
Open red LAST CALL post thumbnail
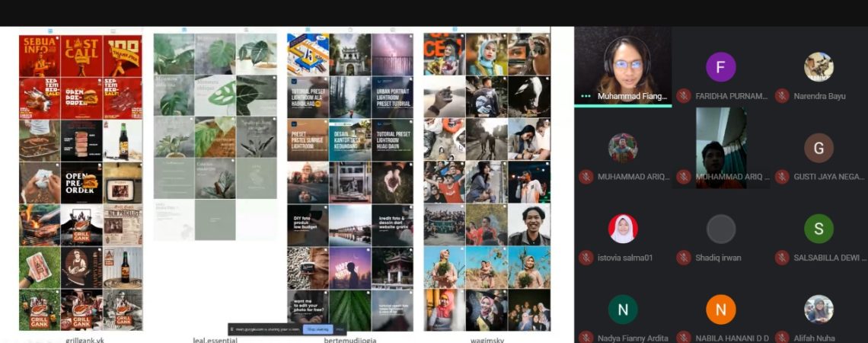[x=81, y=56]
